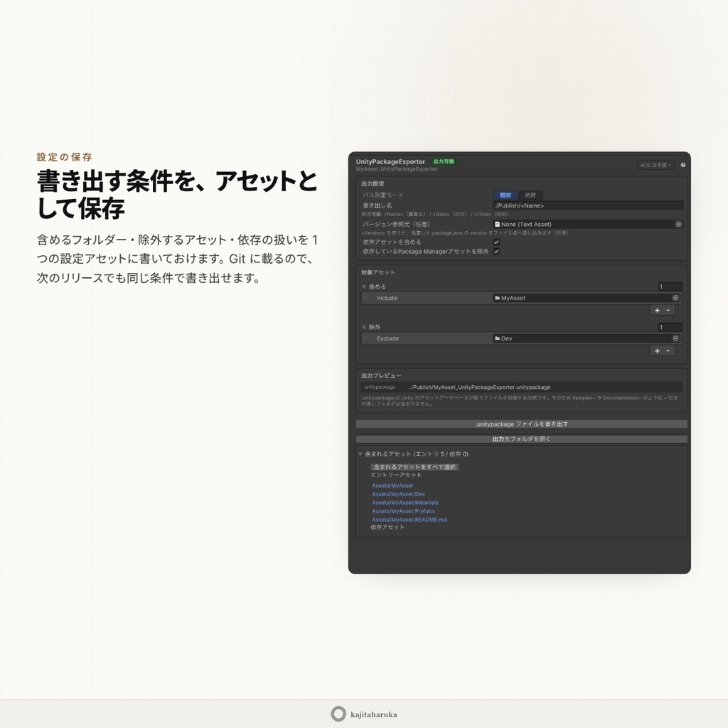Open Assets/MyAsset/Materials link
The width and height of the screenshot is (728, 728).
[405, 503]
